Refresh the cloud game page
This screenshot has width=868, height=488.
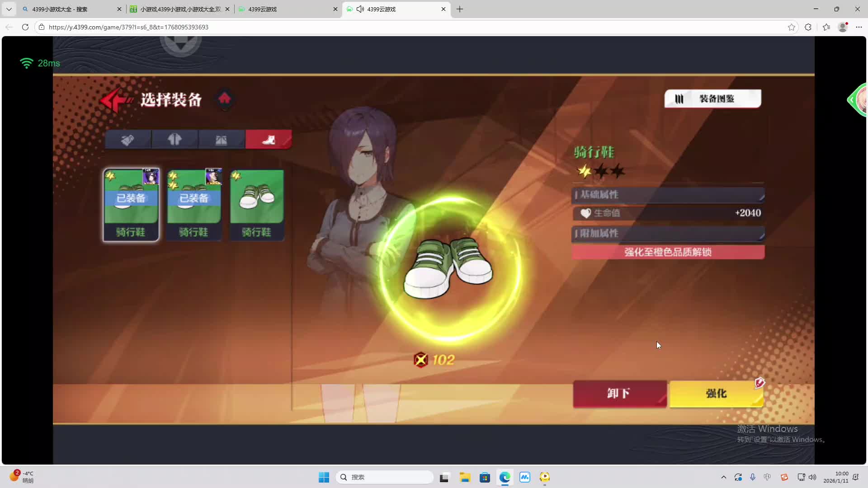click(x=25, y=27)
